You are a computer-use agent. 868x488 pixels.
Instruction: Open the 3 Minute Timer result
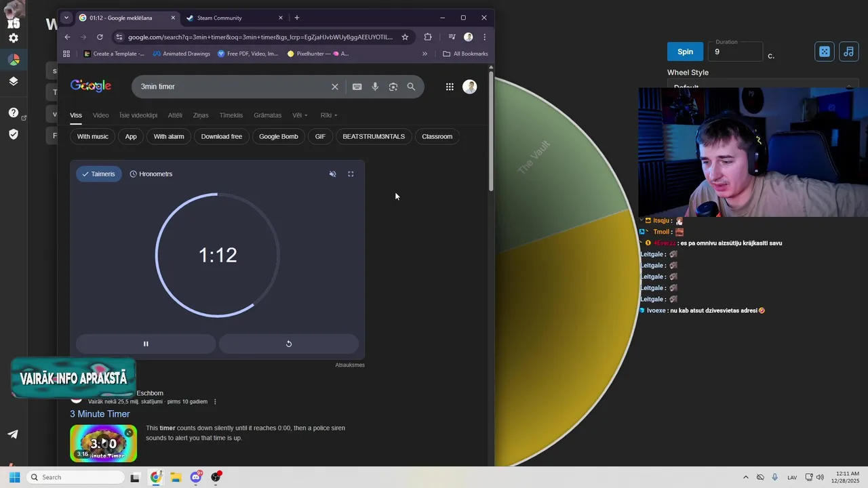coord(100,414)
